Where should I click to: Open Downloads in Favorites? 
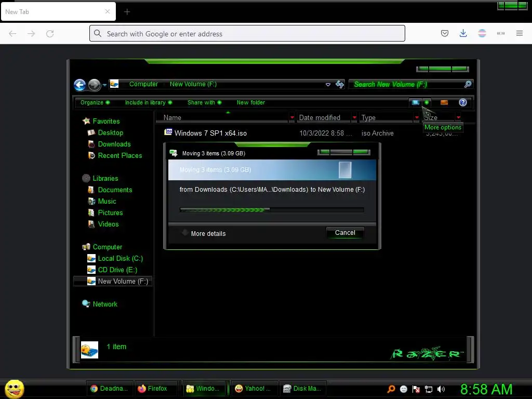coord(114,144)
